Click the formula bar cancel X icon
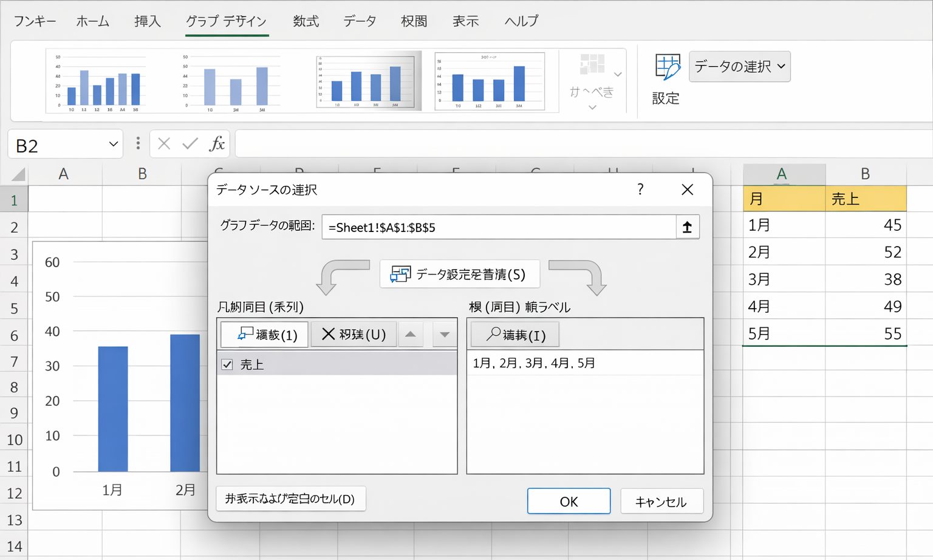 click(x=164, y=144)
